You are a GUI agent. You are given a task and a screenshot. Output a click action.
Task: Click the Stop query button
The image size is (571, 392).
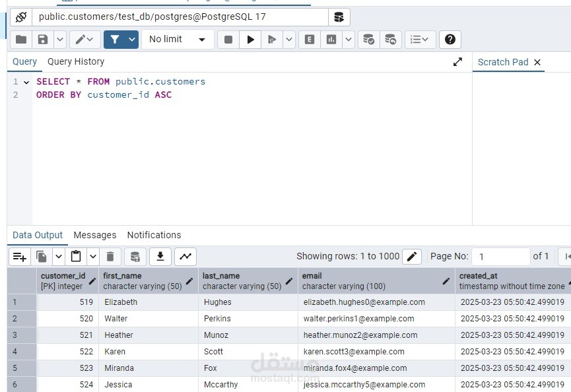[x=228, y=40]
